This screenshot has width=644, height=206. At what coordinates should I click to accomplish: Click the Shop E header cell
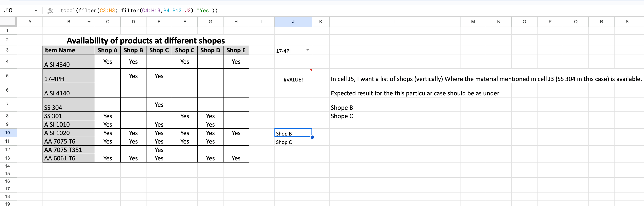click(236, 50)
